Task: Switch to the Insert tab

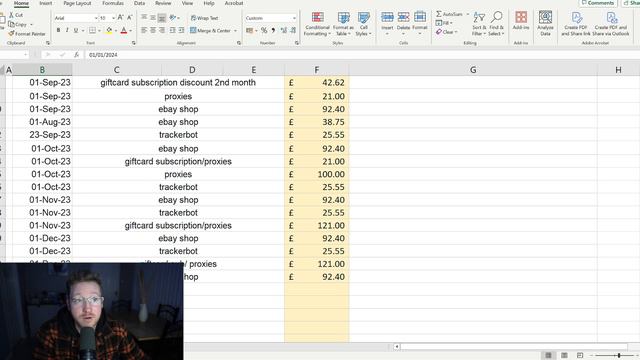Action: (46, 3)
